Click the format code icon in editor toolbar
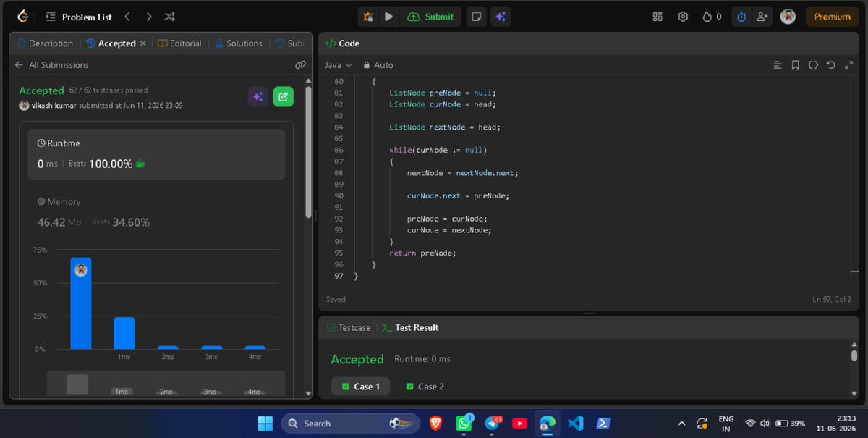Image resolution: width=868 pixels, height=438 pixels. (x=778, y=65)
